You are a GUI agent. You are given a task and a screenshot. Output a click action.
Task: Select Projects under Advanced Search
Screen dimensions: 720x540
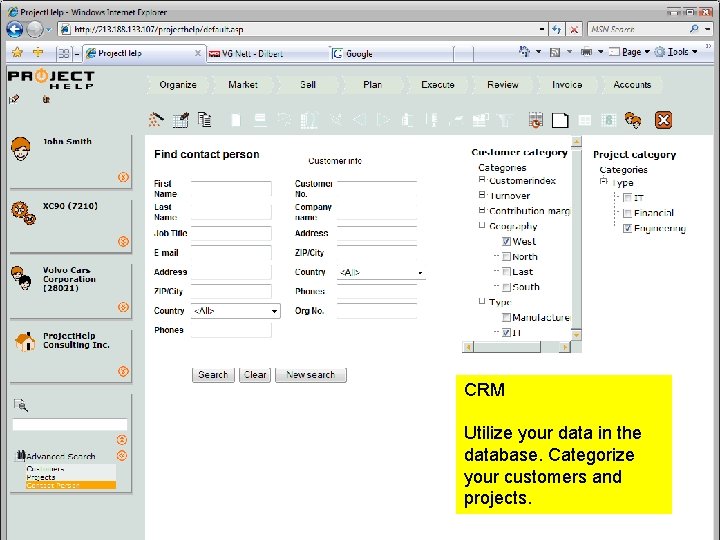tap(41, 477)
